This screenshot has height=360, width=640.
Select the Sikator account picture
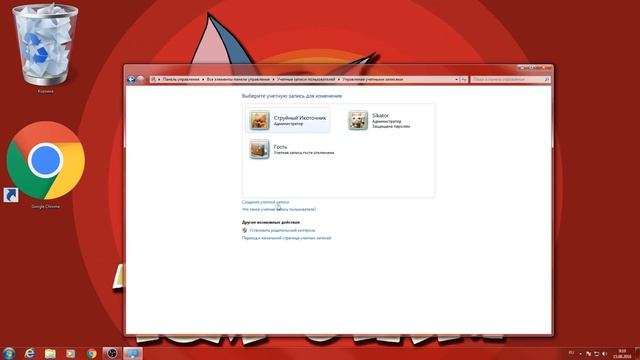358,120
